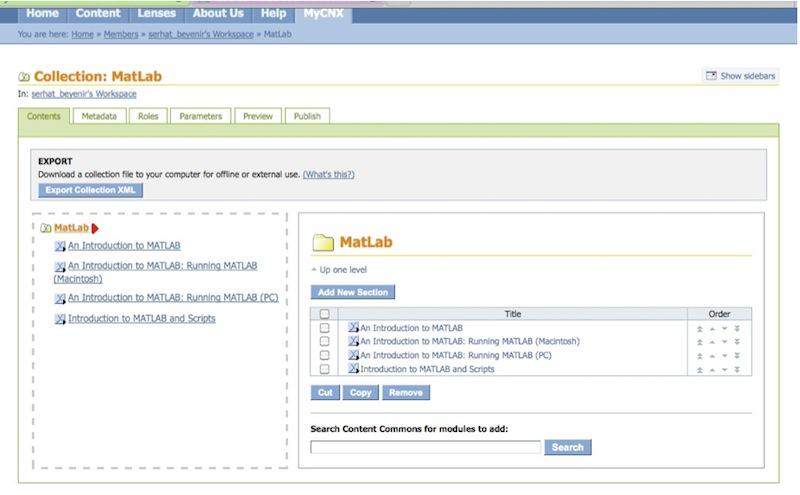
Task: Click red arrow marker next to MatLab tree root
Action: (95, 228)
